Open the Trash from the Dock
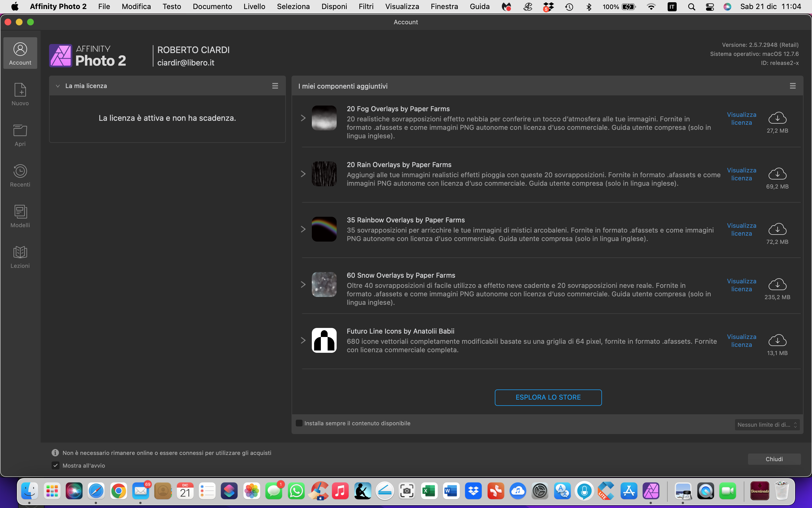 [782, 491]
